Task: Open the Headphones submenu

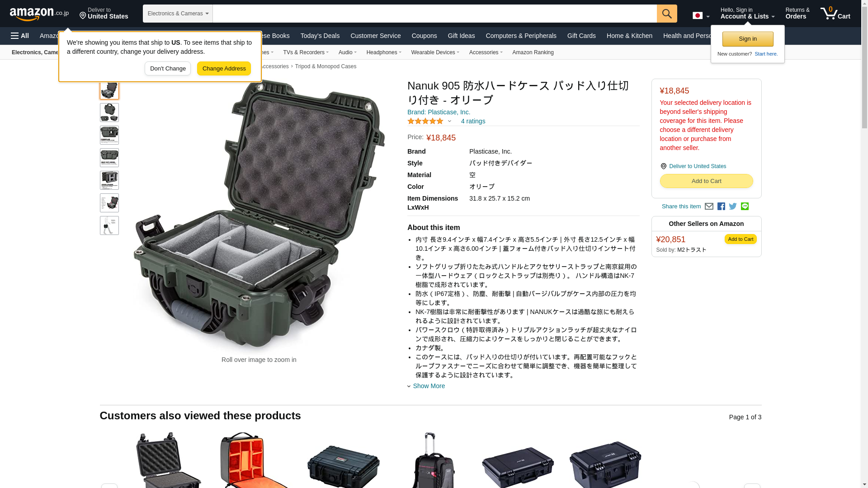Action: (384, 52)
